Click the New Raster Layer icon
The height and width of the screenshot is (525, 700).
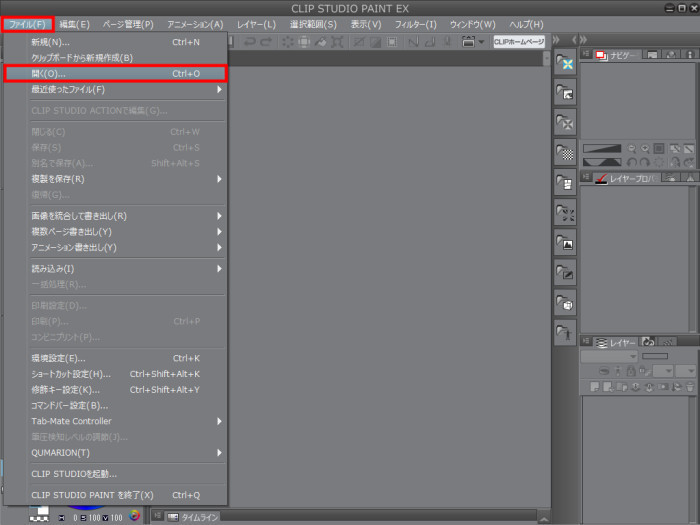coord(595,387)
